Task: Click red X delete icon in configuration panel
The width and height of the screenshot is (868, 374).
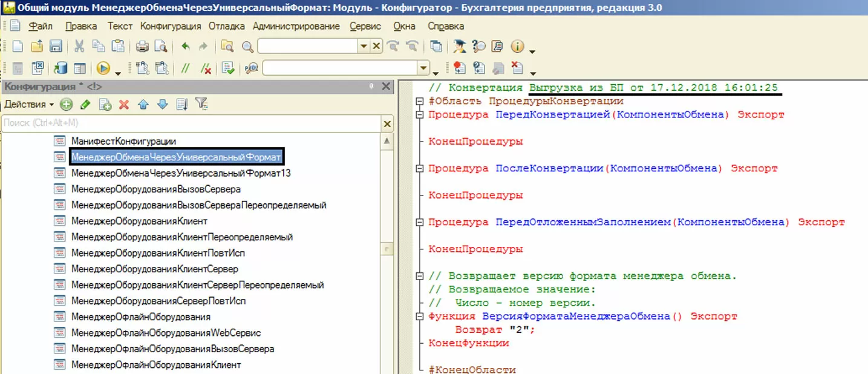Action: (x=124, y=105)
